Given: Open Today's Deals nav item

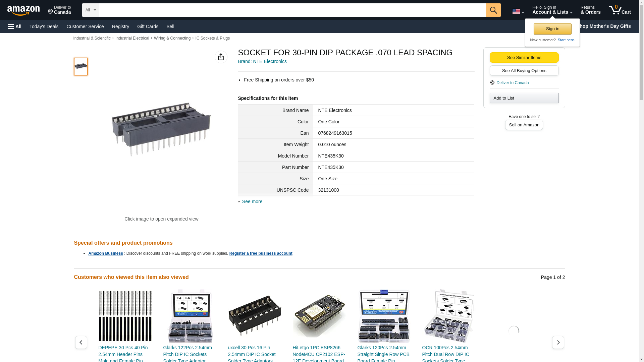Looking at the screenshot, I should (x=44, y=26).
